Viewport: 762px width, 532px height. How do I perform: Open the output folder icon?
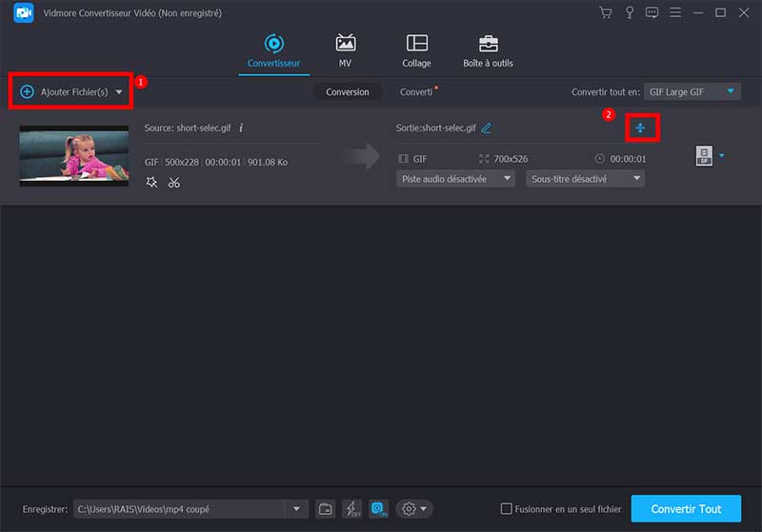tap(325, 509)
